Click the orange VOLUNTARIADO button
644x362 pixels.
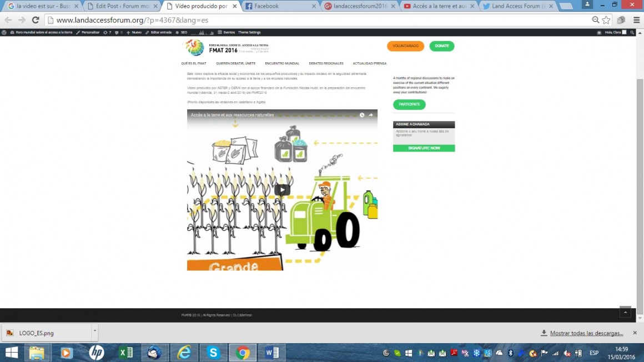pos(405,46)
